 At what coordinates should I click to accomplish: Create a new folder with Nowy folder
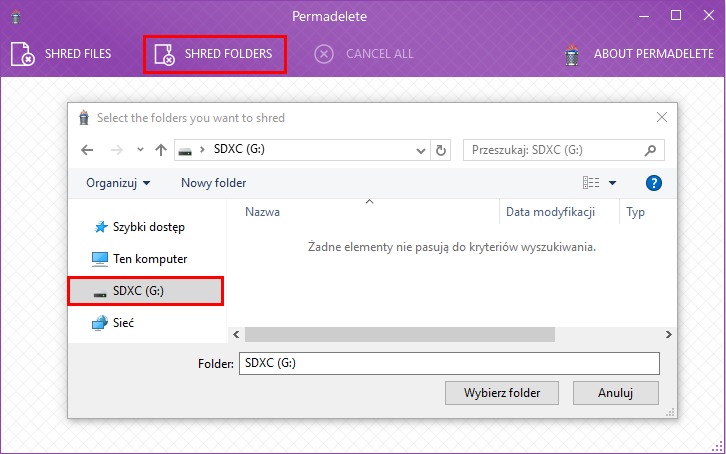tap(213, 183)
